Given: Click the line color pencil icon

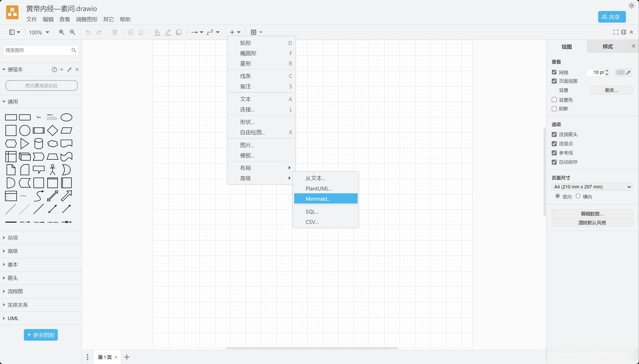Looking at the screenshot, I should coord(168,32).
